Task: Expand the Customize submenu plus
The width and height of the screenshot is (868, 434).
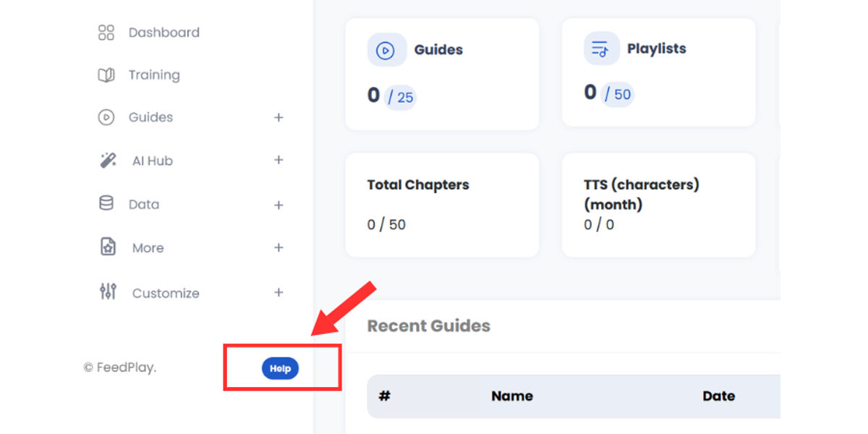Action: (278, 293)
